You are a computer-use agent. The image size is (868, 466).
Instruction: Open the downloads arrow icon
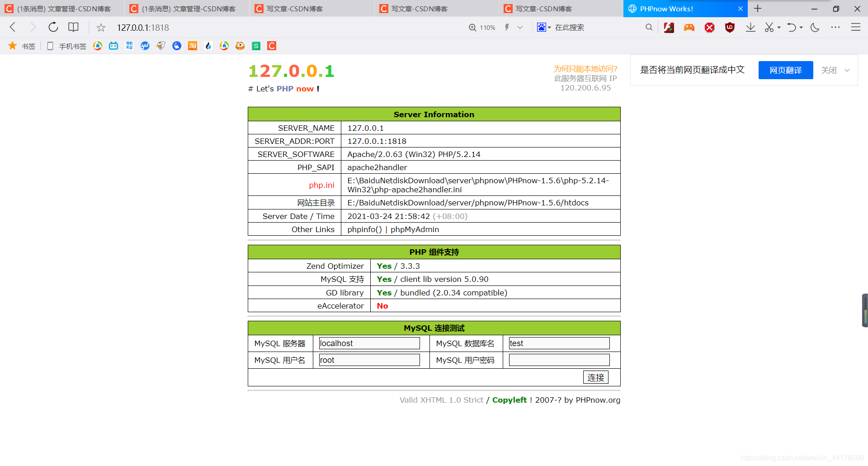click(750, 28)
